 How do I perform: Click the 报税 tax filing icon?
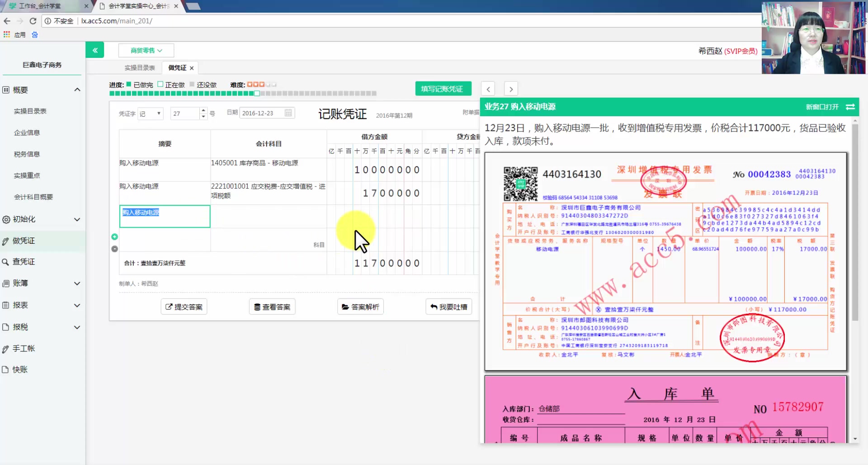point(6,327)
